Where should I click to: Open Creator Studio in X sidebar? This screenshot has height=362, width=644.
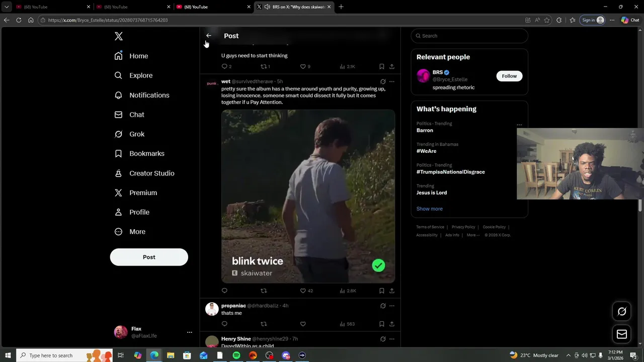pyautogui.click(x=144, y=173)
